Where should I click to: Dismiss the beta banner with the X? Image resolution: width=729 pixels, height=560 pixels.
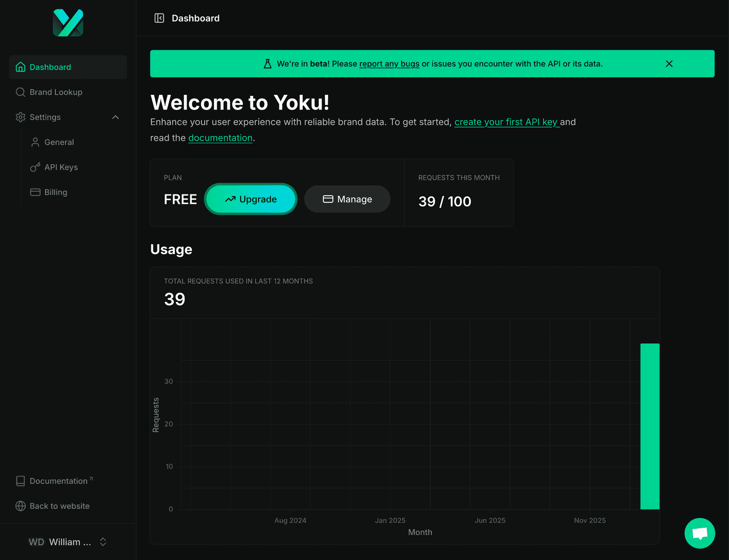(x=669, y=64)
